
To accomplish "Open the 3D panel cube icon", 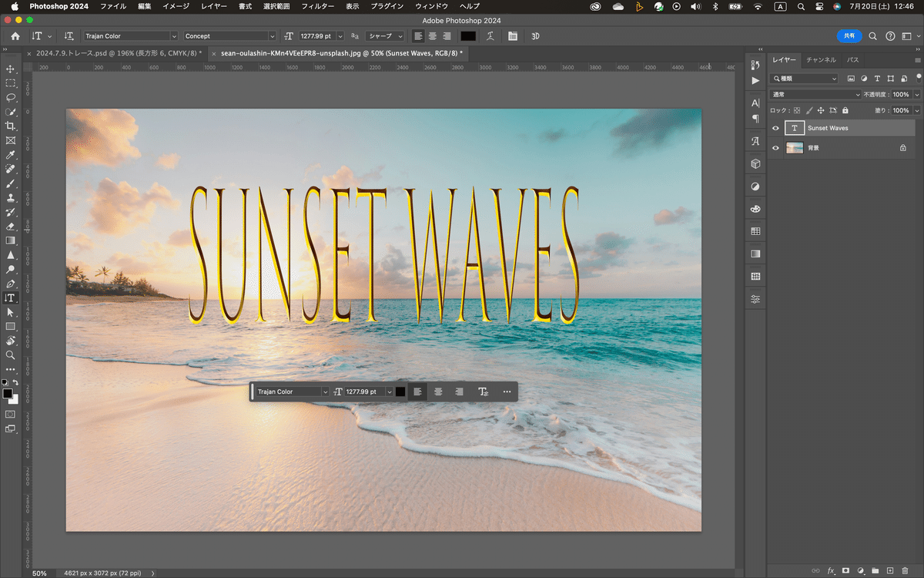I will click(x=755, y=163).
